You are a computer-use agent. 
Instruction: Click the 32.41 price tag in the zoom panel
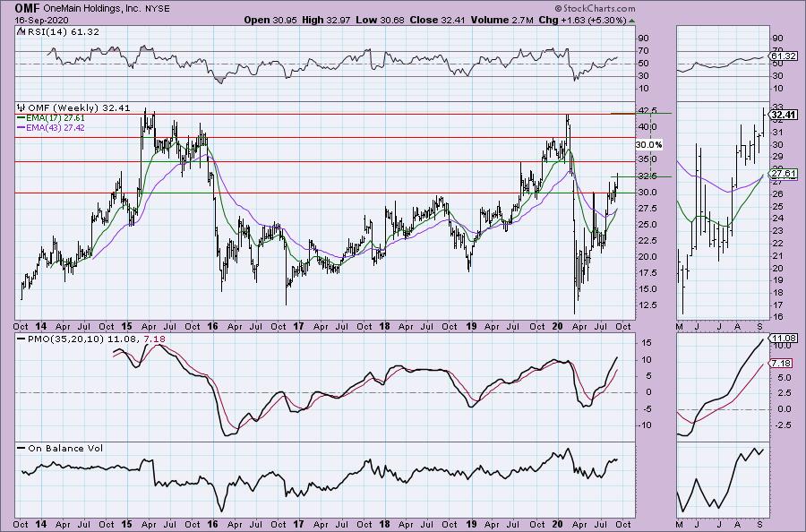pyautogui.click(x=785, y=115)
